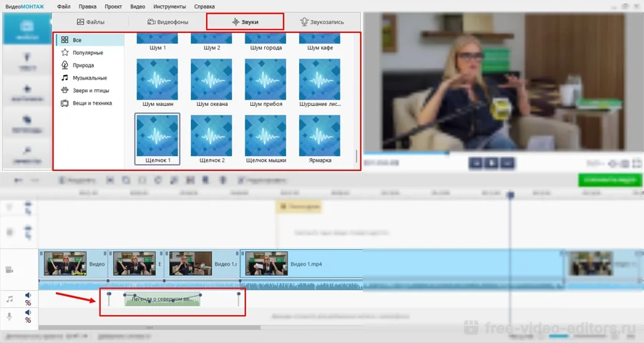Click the music note track icon
Image resolution: width=644 pixels, height=343 pixels.
click(9, 299)
